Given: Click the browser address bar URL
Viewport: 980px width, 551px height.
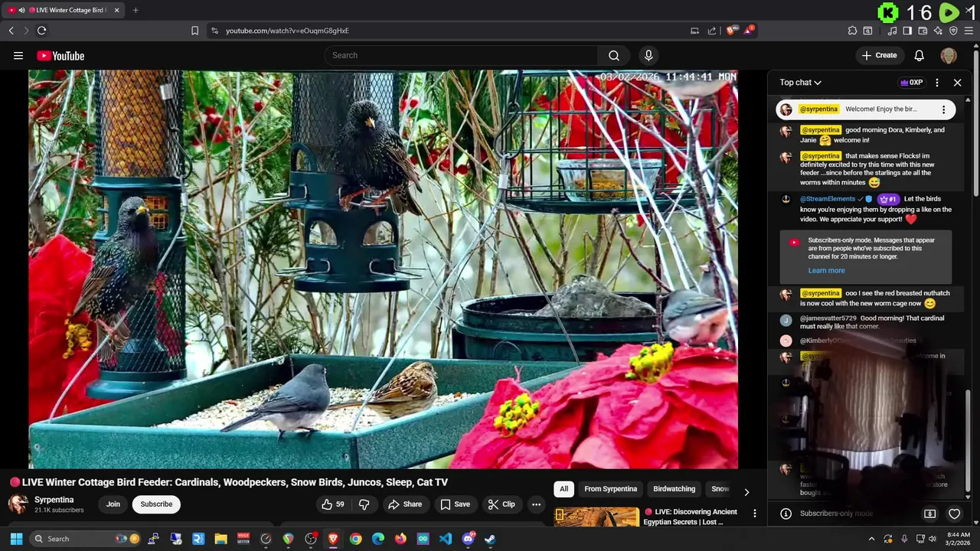Looking at the screenshot, I should click(287, 31).
